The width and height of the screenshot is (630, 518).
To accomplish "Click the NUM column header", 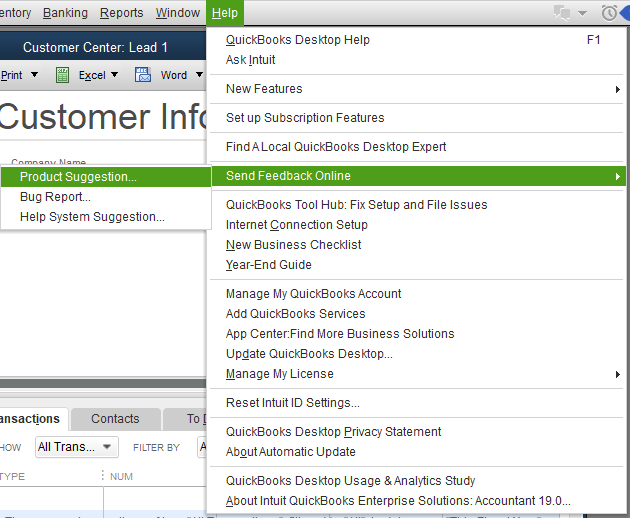I will pyautogui.click(x=121, y=477).
